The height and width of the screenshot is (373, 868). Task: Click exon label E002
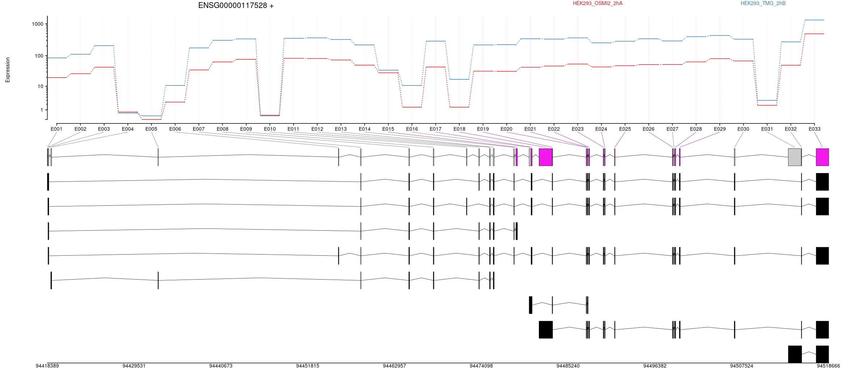tap(80, 129)
